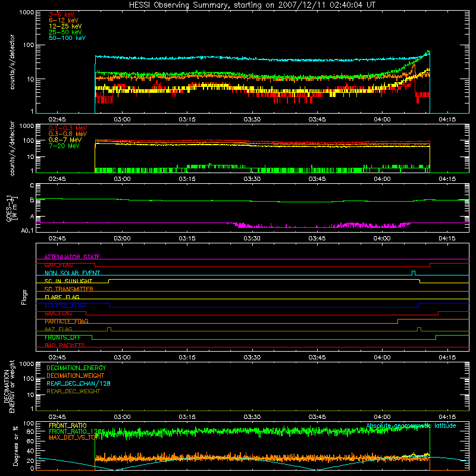476x476 pixels.
Task: Click the red 0.1-0.3 MeV legend label
Action: [x=68, y=128]
